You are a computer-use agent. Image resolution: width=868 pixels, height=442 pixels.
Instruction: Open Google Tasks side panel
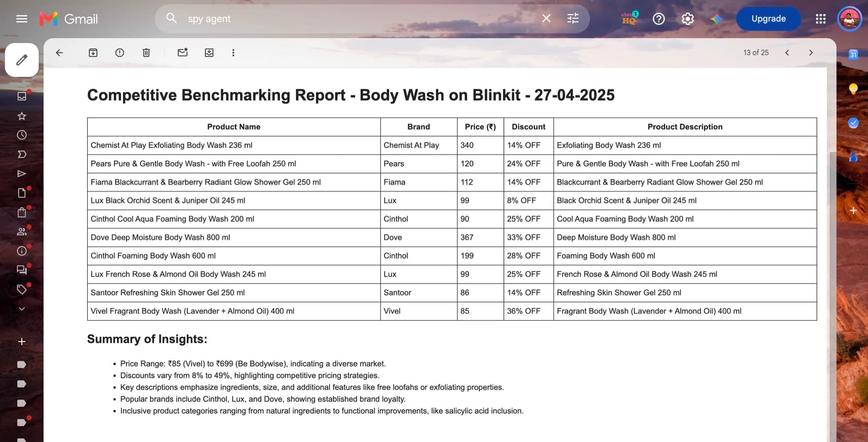(x=853, y=123)
